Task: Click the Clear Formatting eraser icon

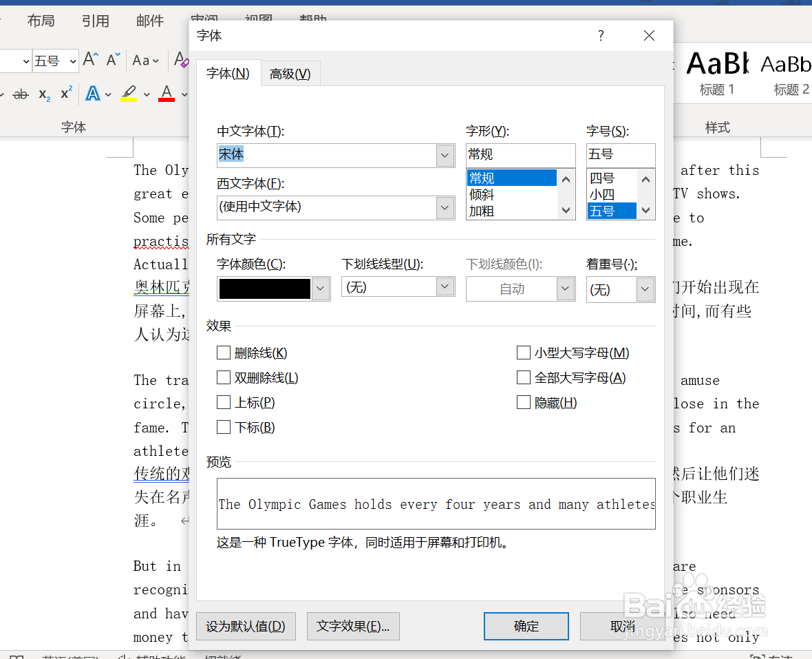Action: pyautogui.click(x=181, y=60)
